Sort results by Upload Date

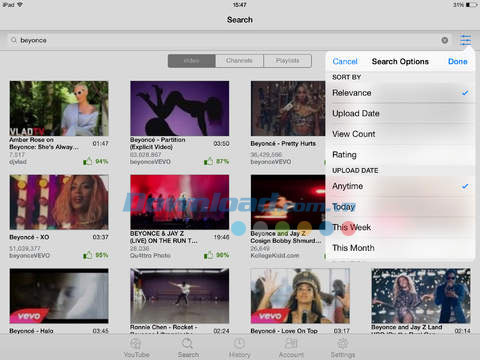pyautogui.click(x=400, y=114)
